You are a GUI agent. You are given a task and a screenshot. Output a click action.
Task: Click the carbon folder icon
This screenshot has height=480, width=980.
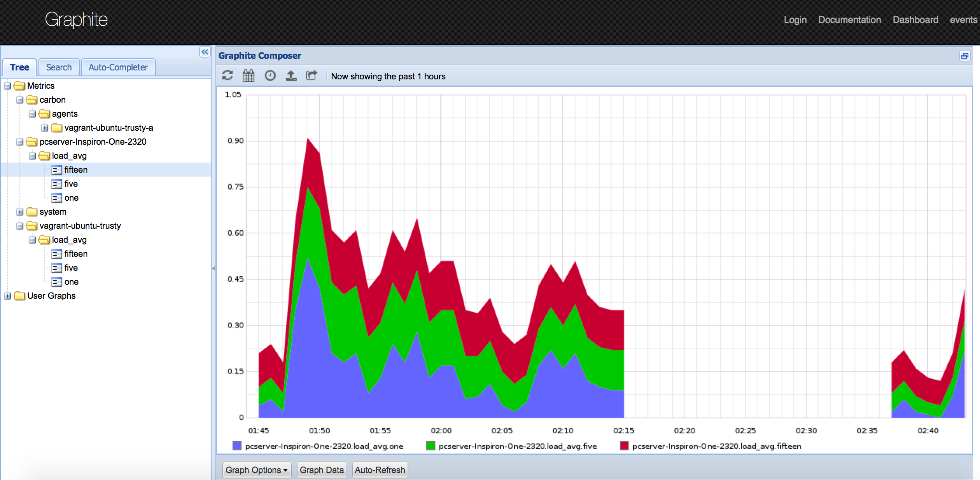[32, 100]
